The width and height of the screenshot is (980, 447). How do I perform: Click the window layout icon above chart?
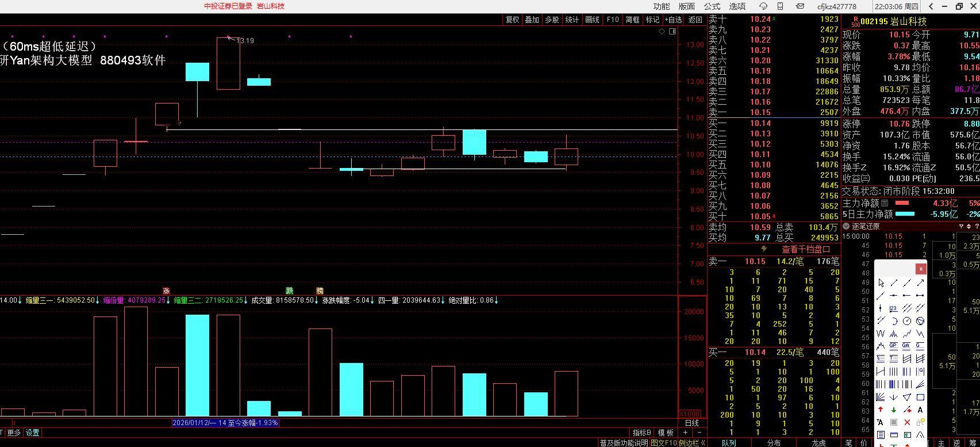672,31
